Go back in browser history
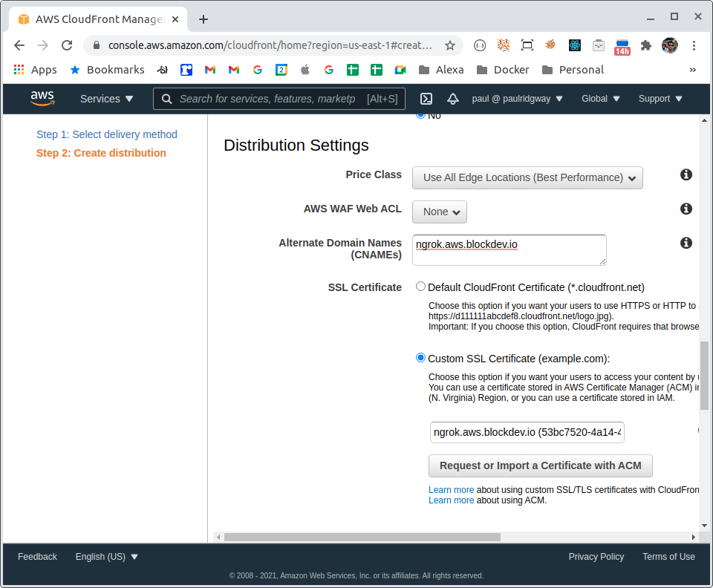The width and height of the screenshot is (713, 588). (19, 45)
